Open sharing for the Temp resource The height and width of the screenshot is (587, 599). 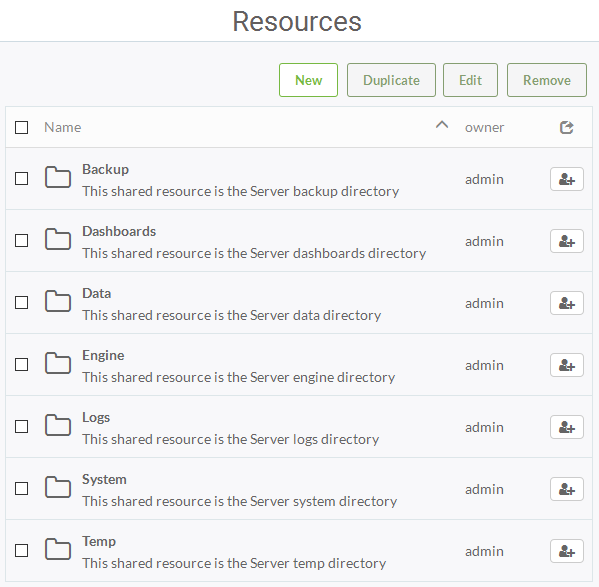click(567, 551)
